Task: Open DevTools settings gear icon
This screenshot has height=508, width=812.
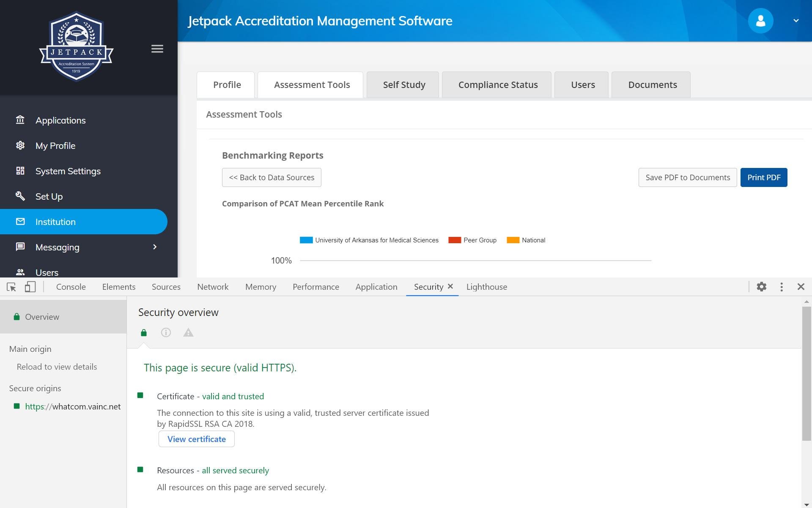Action: [x=761, y=287]
